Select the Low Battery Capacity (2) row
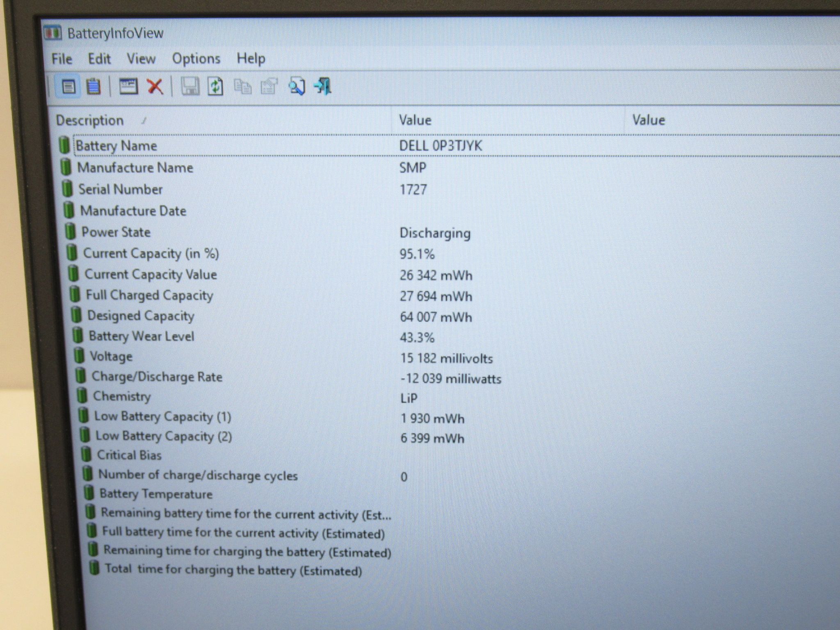840x630 pixels. tap(164, 436)
